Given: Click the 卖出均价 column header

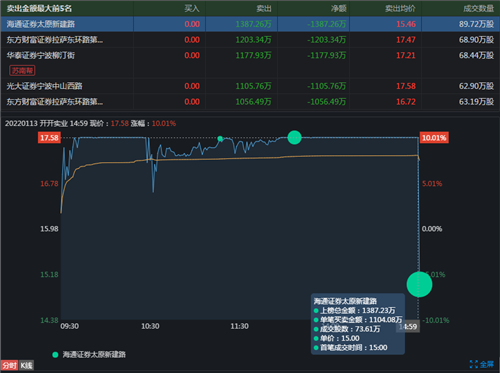Looking at the screenshot, I should tap(400, 8).
